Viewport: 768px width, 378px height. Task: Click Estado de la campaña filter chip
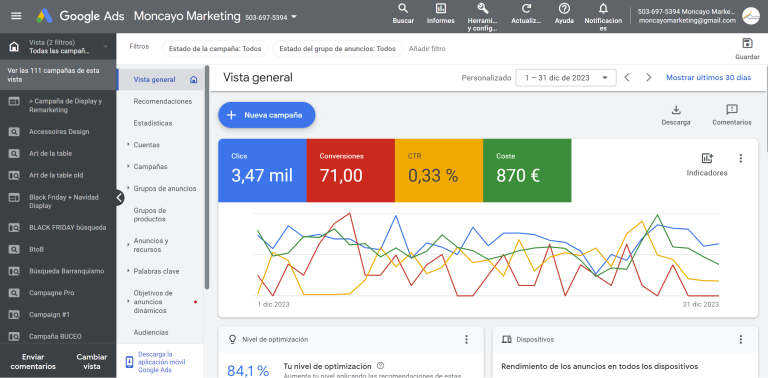coord(215,48)
